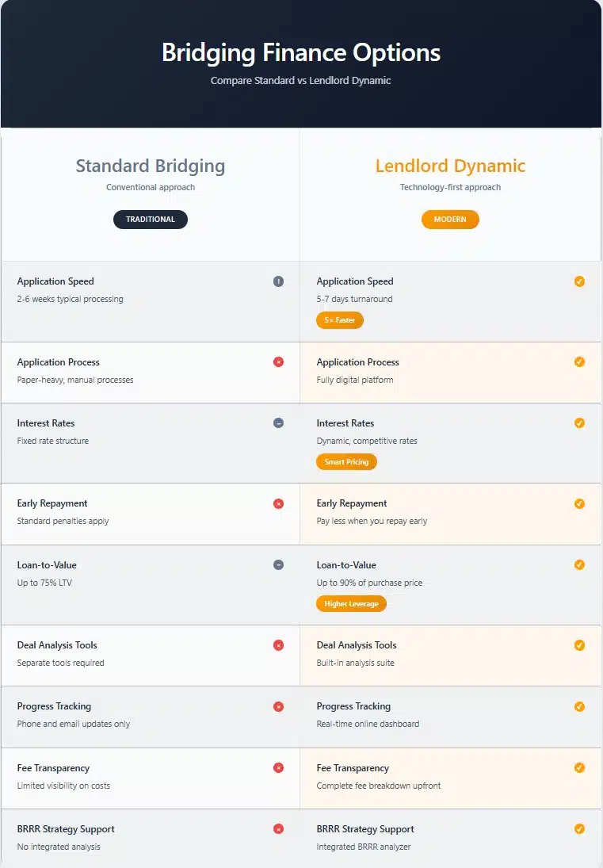
Task: Click the orange checkmark beside Dynamic, competitive rates
Action: [x=579, y=423]
